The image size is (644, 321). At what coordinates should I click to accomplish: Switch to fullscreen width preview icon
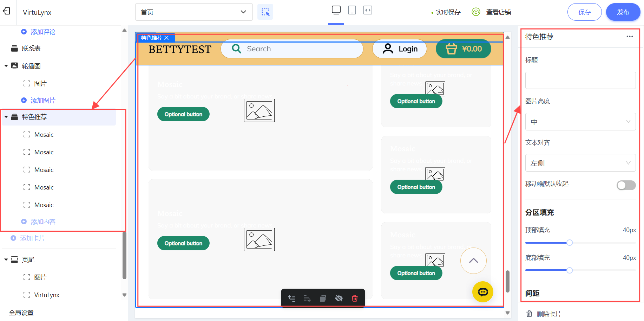[368, 10]
